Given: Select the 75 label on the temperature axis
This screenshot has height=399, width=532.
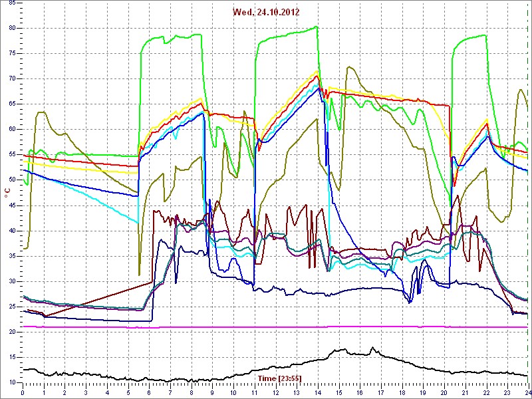Looking at the screenshot, I should [x=11, y=54].
